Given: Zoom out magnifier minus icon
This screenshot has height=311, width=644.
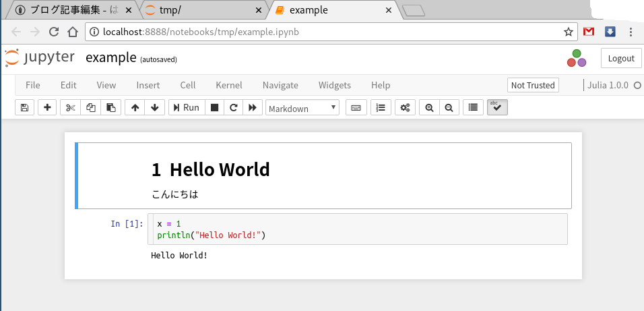Looking at the screenshot, I should pos(449,107).
